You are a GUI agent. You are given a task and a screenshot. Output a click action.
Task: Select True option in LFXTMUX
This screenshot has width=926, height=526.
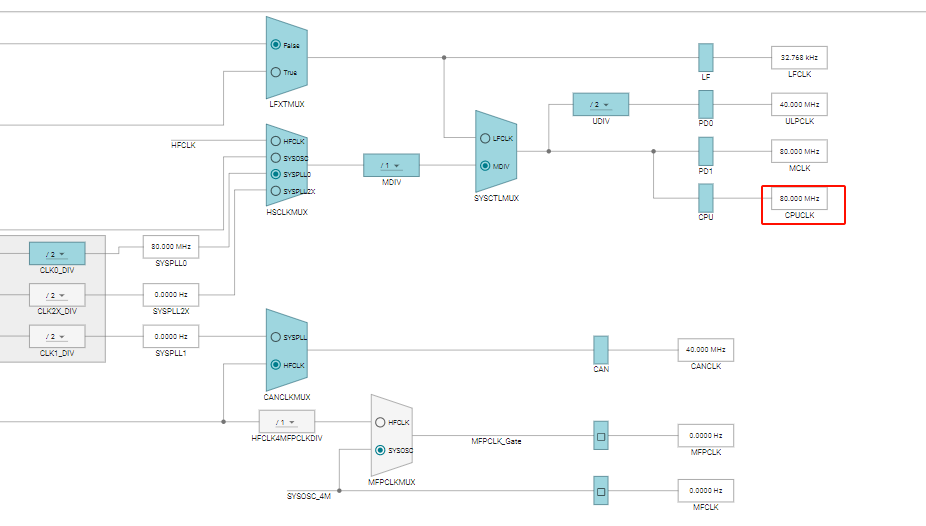276,72
